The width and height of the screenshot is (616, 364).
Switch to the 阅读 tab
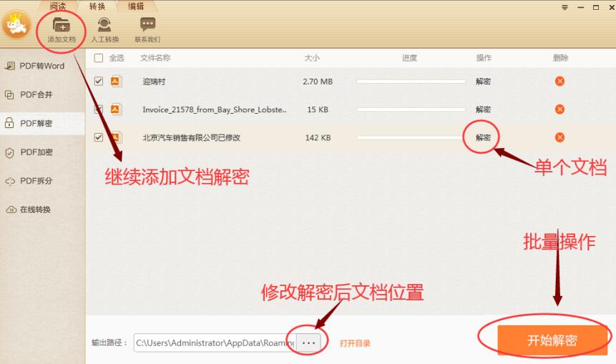point(58,6)
